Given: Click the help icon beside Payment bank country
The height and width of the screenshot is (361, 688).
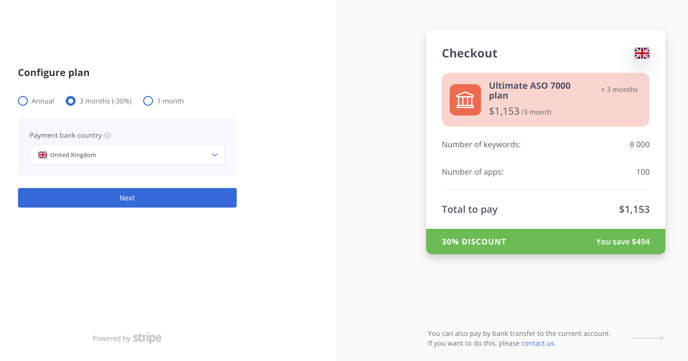Looking at the screenshot, I should pos(108,136).
